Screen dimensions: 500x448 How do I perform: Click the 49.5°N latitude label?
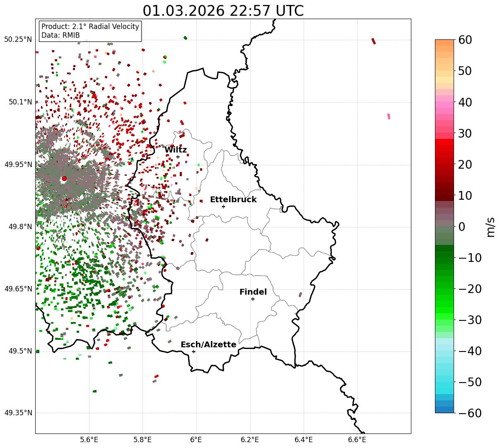click(x=20, y=351)
